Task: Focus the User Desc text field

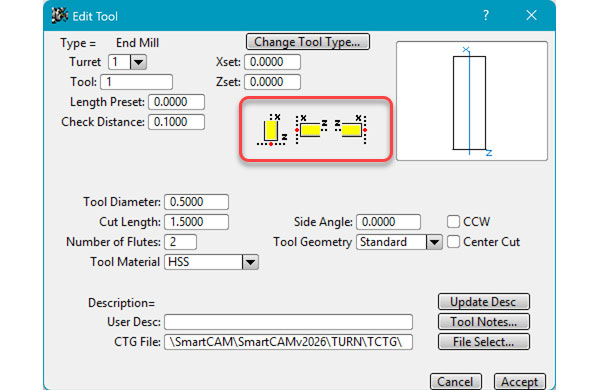Action: pos(289,322)
